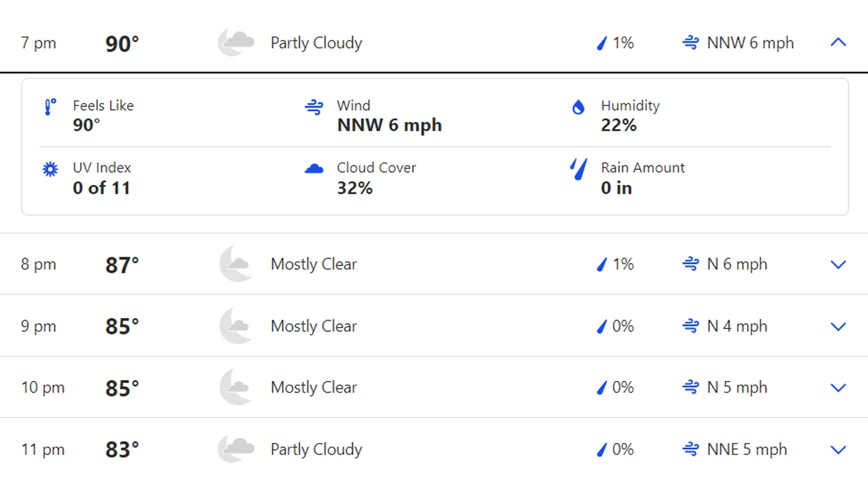Image resolution: width=868 pixels, height=488 pixels.
Task: Click the UV Index sun icon
Action: coord(50,169)
